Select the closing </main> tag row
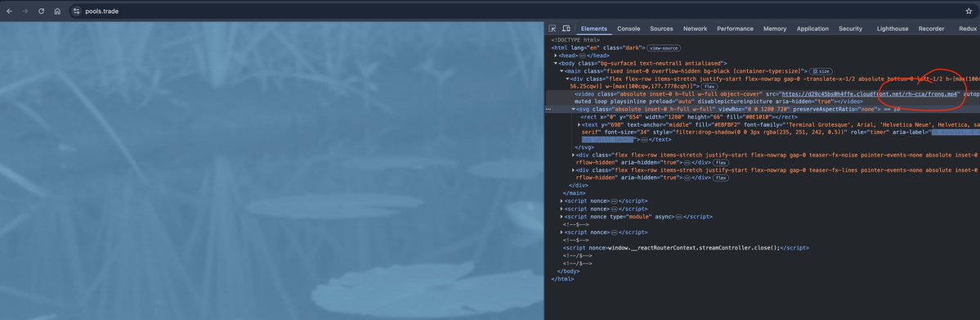 click(574, 193)
